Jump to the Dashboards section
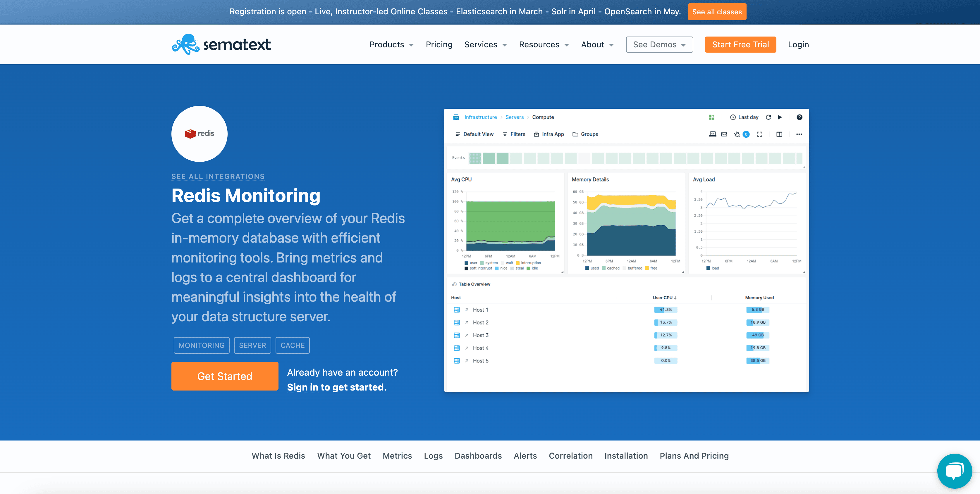Image resolution: width=980 pixels, height=494 pixels. (x=478, y=456)
